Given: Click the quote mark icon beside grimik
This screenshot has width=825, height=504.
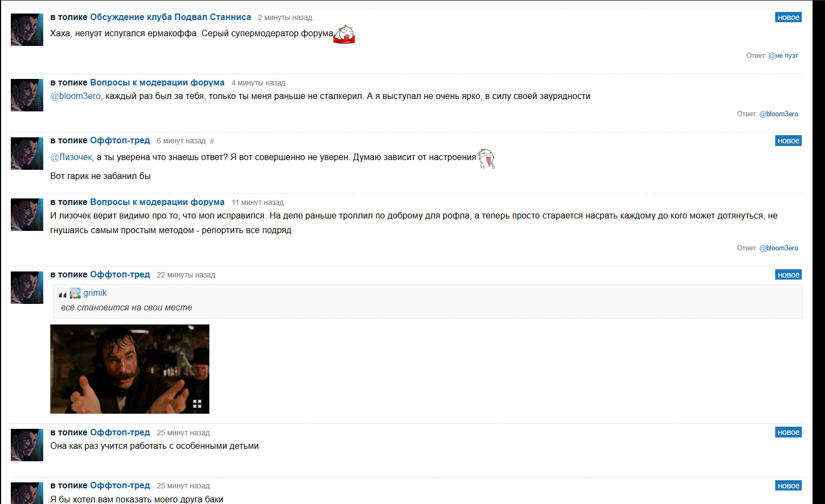Looking at the screenshot, I should tap(63, 294).
